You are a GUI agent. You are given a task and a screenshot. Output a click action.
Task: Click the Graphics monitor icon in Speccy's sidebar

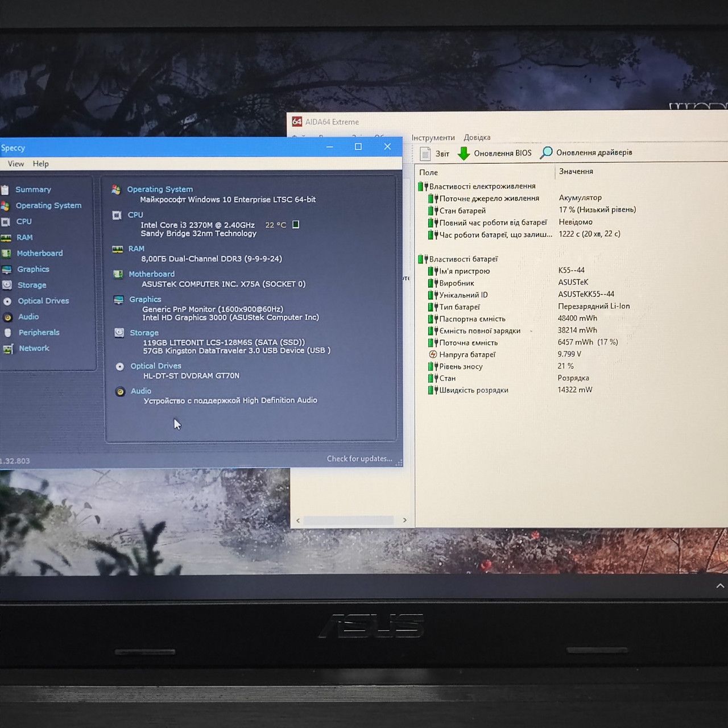coord(6,270)
